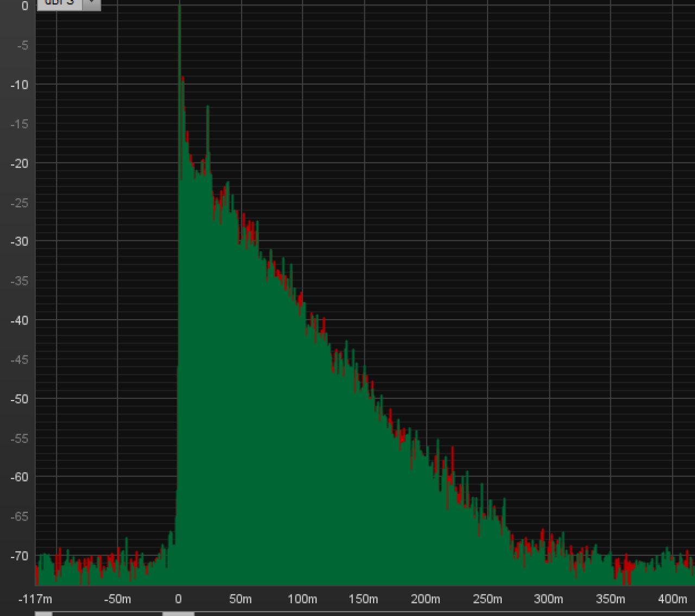Click the 100m label on time axis
Screen dimensions: 695x616
(x=302, y=599)
